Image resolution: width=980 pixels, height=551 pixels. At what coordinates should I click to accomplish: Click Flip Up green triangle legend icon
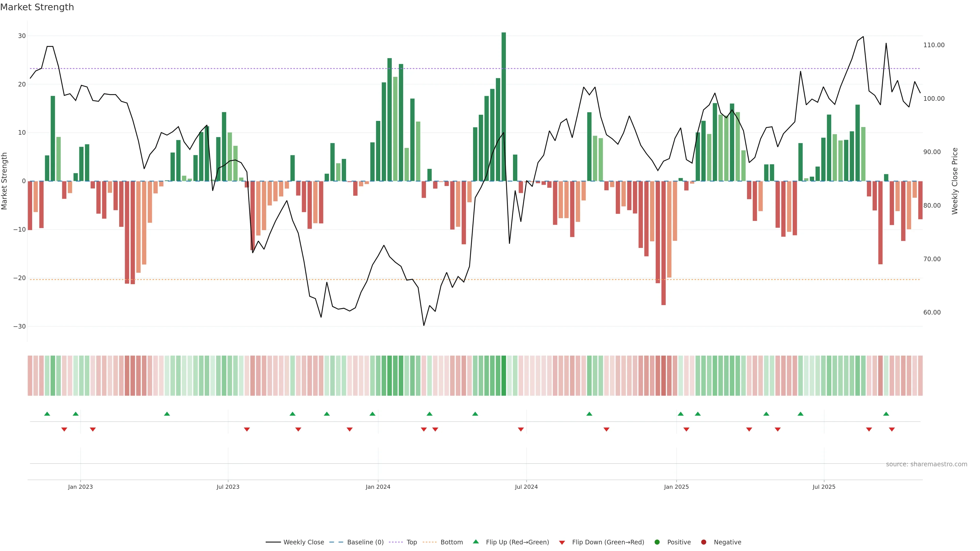click(x=475, y=542)
